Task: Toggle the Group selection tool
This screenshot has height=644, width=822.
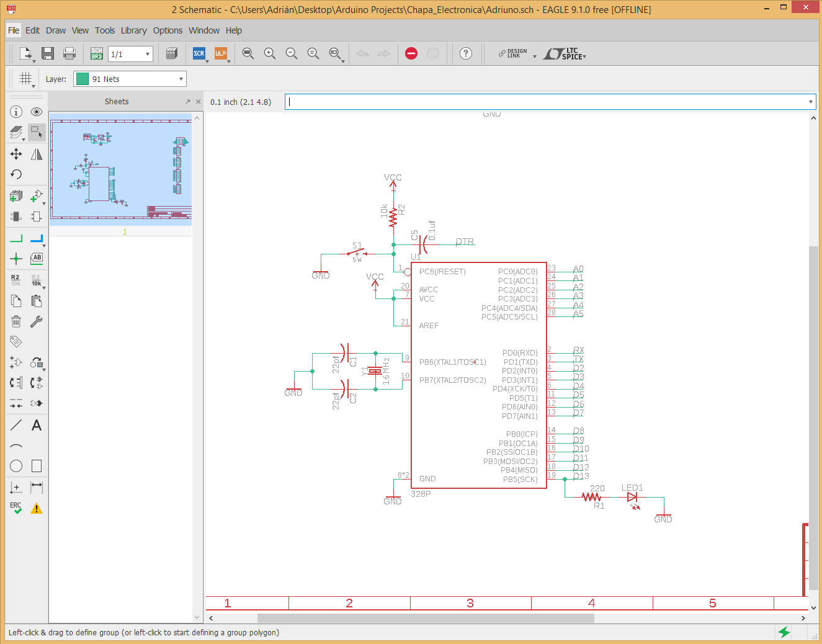Action: click(x=37, y=132)
